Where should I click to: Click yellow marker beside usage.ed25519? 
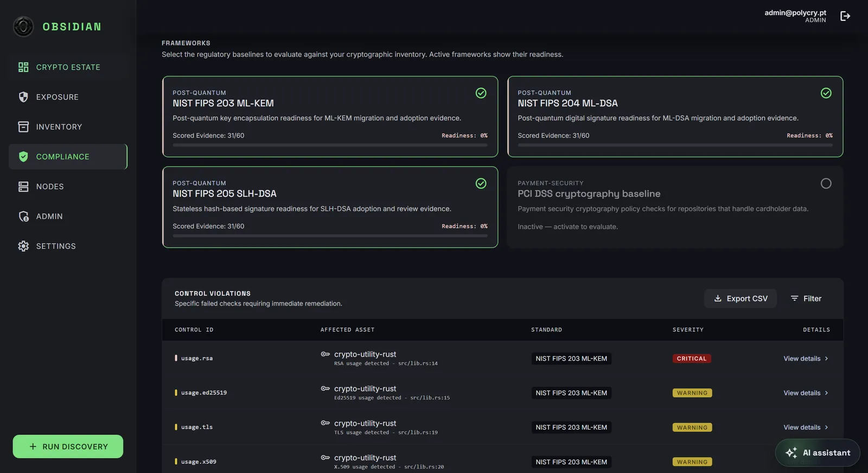click(176, 393)
